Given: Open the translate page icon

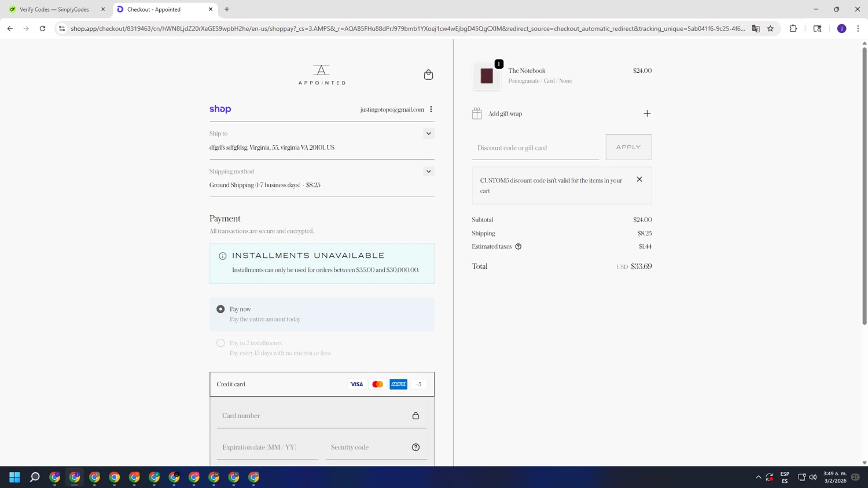Looking at the screenshot, I should coord(756,28).
